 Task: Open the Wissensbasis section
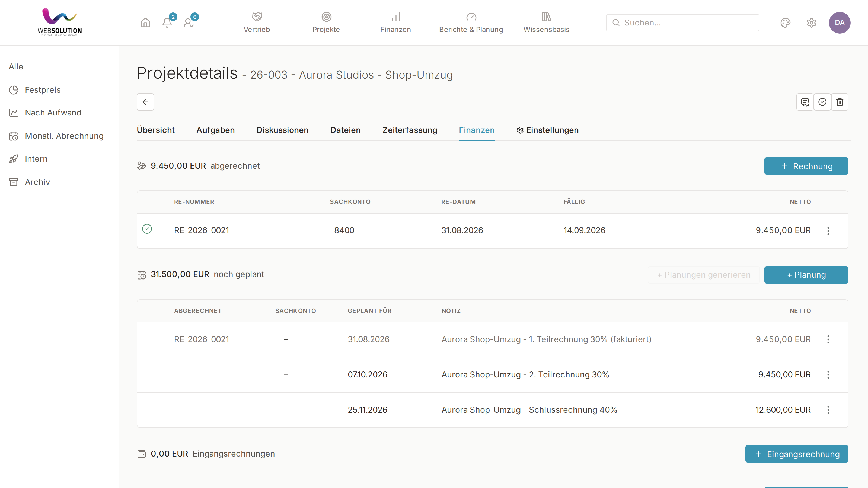(x=546, y=23)
